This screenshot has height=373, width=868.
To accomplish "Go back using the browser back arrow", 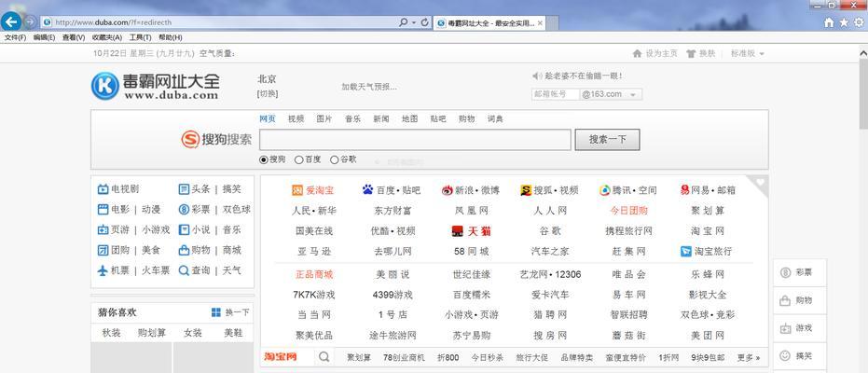I will coord(11,22).
